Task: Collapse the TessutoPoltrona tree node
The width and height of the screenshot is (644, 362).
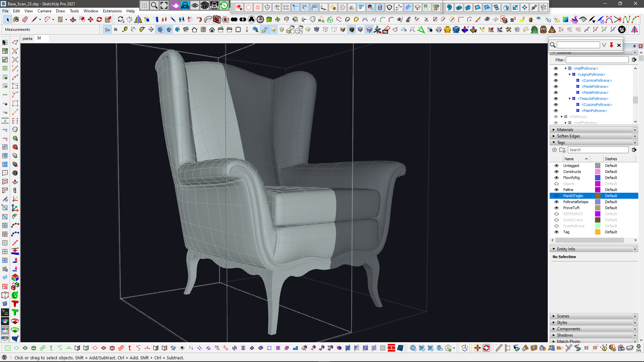Action: point(570,99)
